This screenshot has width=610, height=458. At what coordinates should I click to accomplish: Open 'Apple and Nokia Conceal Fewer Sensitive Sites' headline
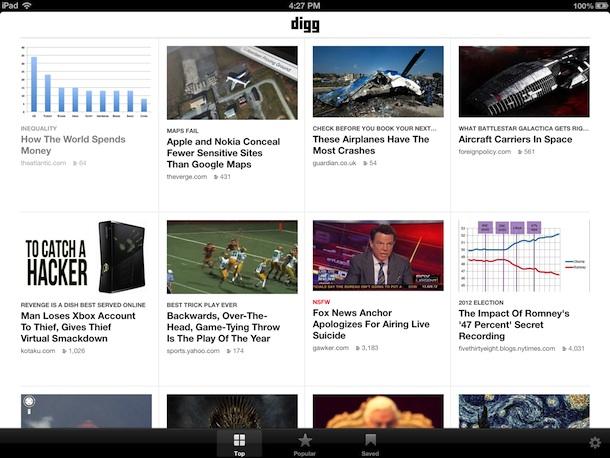[x=223, y=153]
